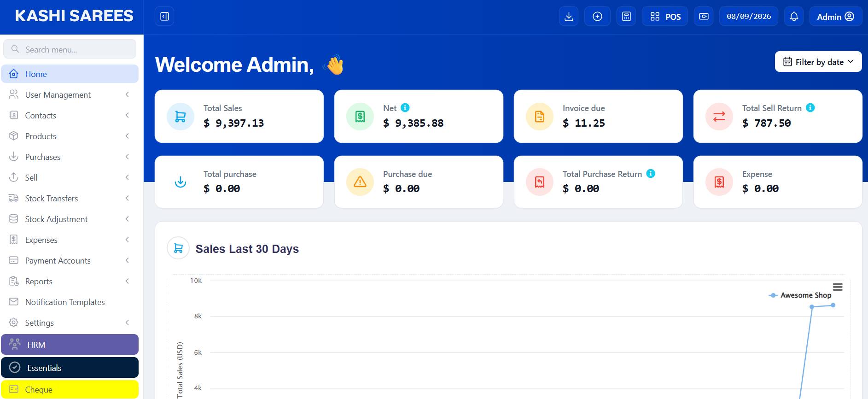Expand the Stock Transfers menu chevron
The width and height of the screenshot is (868, 399).
(127, 198)
